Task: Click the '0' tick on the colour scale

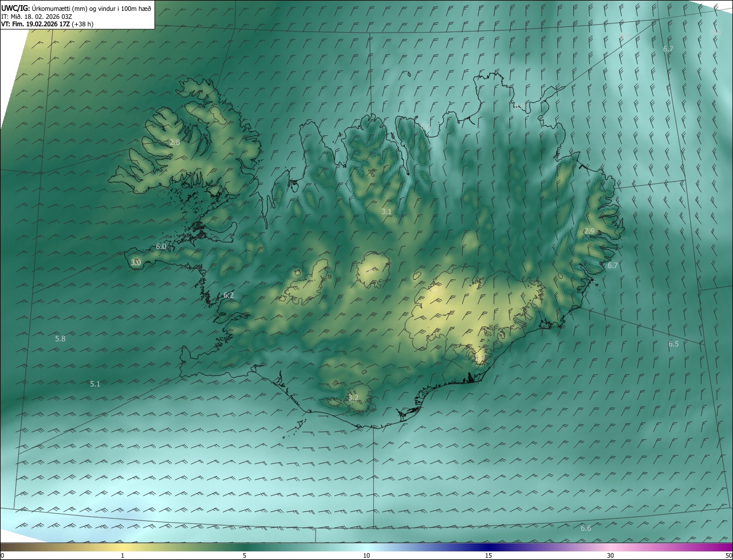Action: [2, 555]
